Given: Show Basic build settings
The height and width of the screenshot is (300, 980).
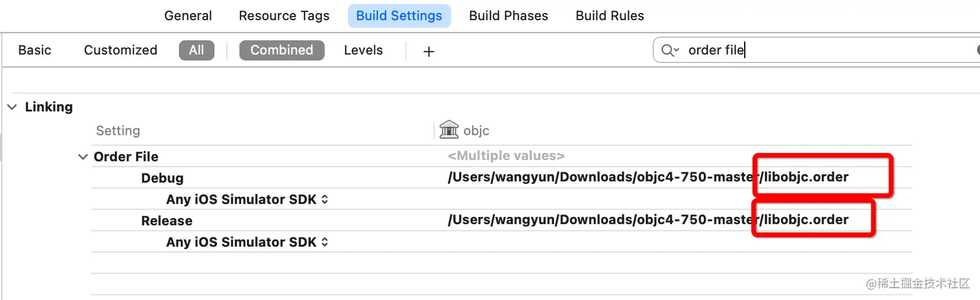Looking at the screenshot, I should point(35,50).
